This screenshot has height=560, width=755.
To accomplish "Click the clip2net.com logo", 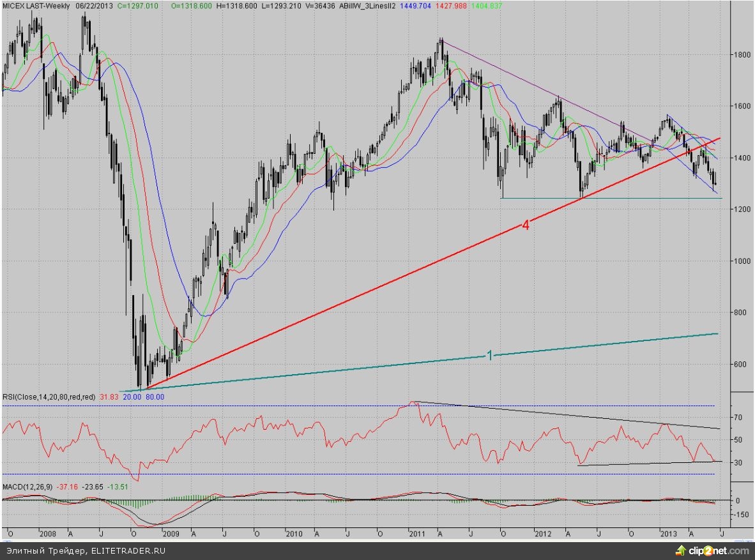I will coord(718,550).
